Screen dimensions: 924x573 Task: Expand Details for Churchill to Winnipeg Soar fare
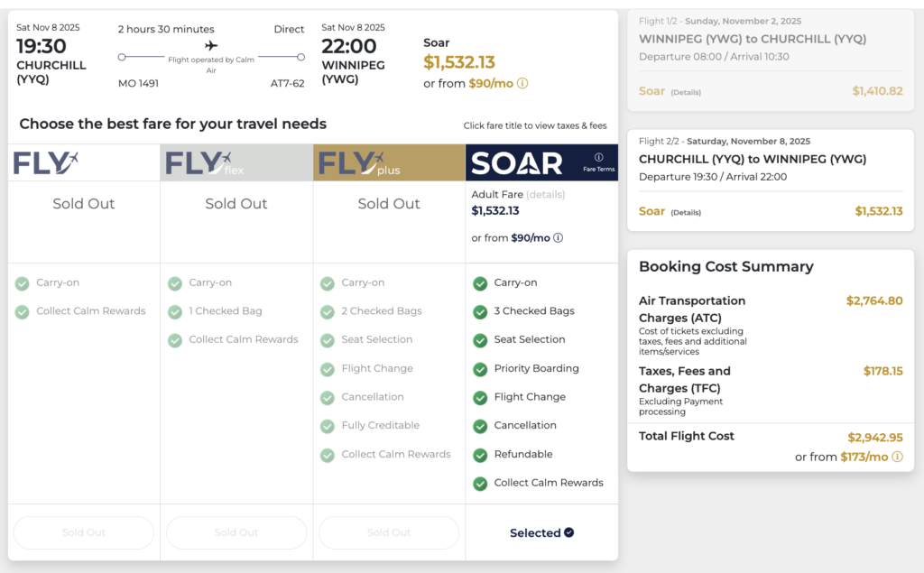[x=686, y=212]
